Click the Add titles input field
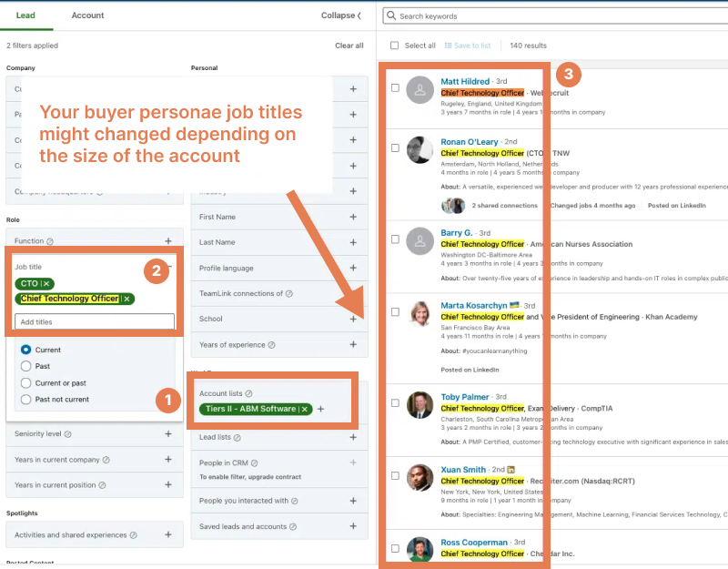728x569 pixels. pyautogui.click(x=95, y=322)
